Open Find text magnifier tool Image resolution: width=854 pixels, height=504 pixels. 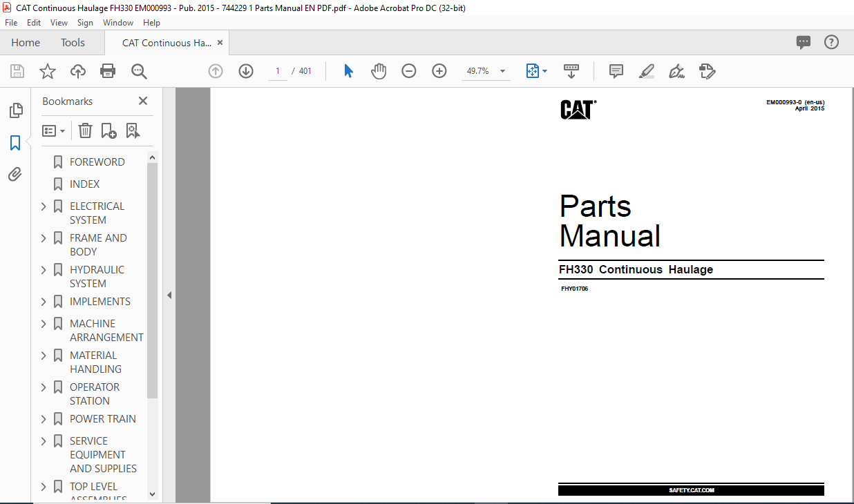click(x=139, y=71)
